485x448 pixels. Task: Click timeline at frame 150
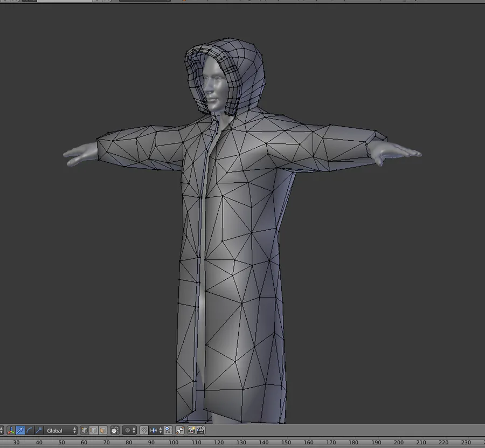286,443
